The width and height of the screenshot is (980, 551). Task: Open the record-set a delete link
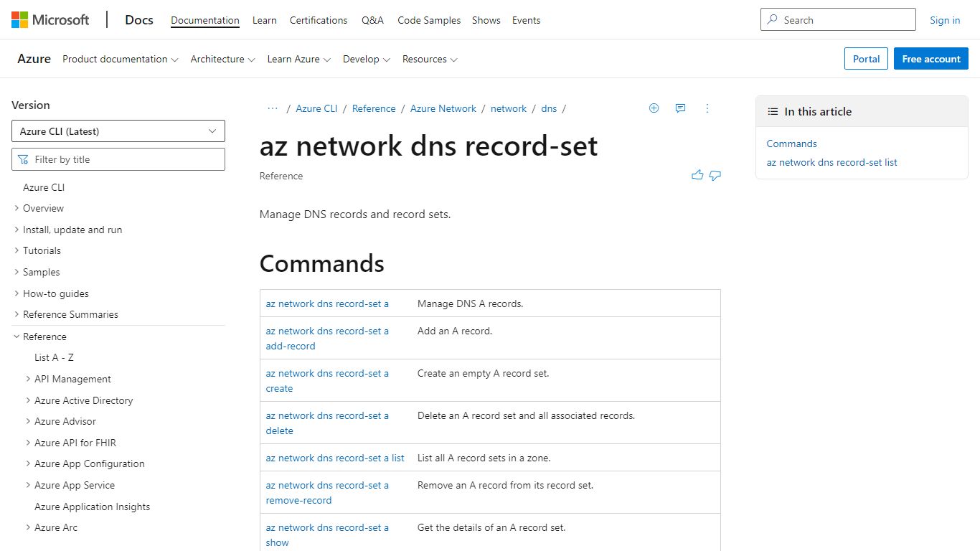[x=327, y=423]
